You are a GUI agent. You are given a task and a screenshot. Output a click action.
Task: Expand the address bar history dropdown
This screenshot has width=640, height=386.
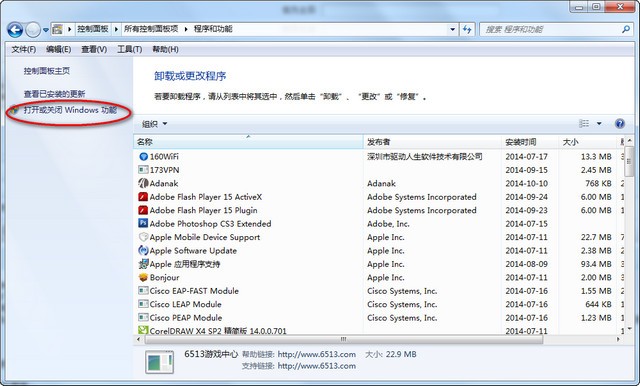point(452,29)
